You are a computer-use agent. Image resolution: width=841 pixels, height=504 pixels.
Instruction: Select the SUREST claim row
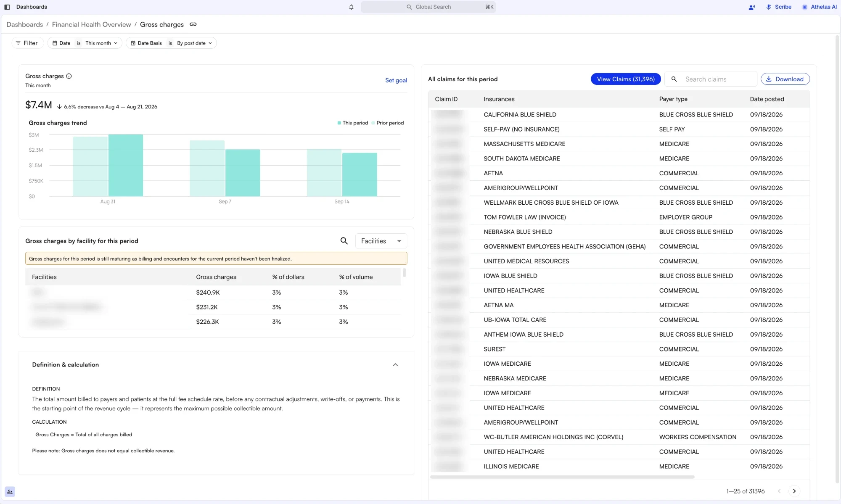619,349
